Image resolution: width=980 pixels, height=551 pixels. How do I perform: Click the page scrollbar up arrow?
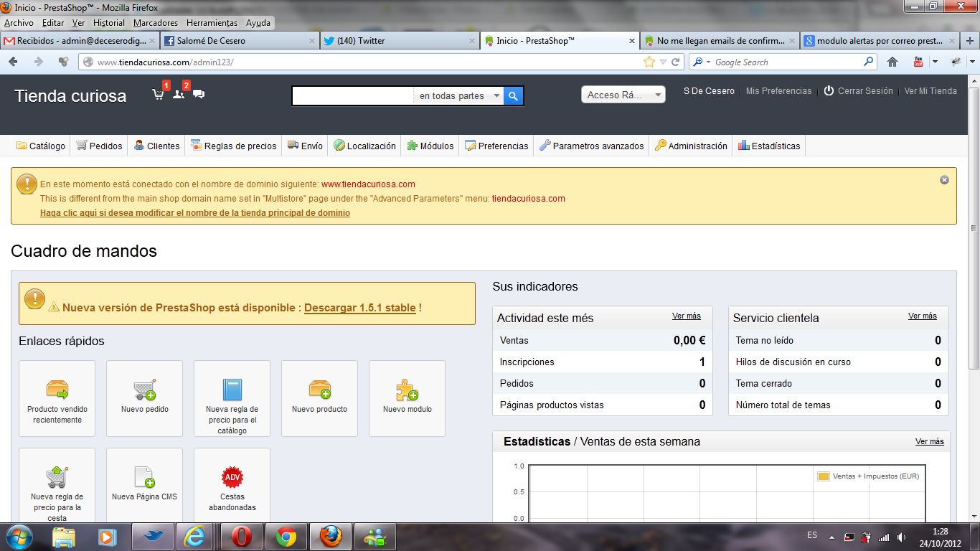[974, 82]
